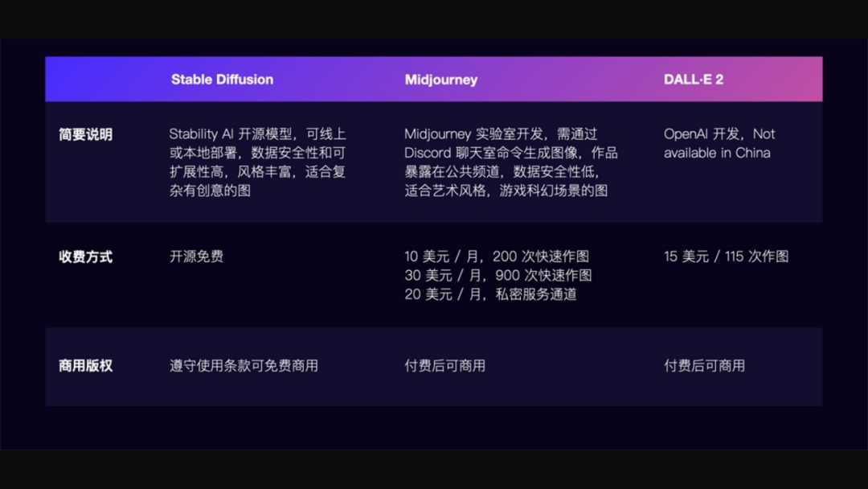The height and width of the screenshot is (489, 868).
Task: Select the 商用版权 row label
Action: [x=86, y=365]
